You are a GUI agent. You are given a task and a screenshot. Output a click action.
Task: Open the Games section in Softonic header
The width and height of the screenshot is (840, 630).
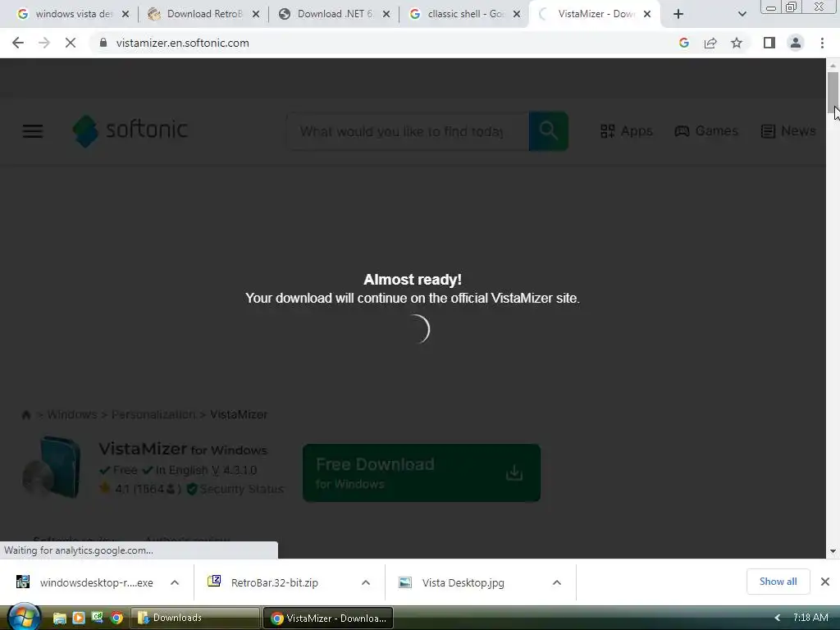(x=706, y=130)
